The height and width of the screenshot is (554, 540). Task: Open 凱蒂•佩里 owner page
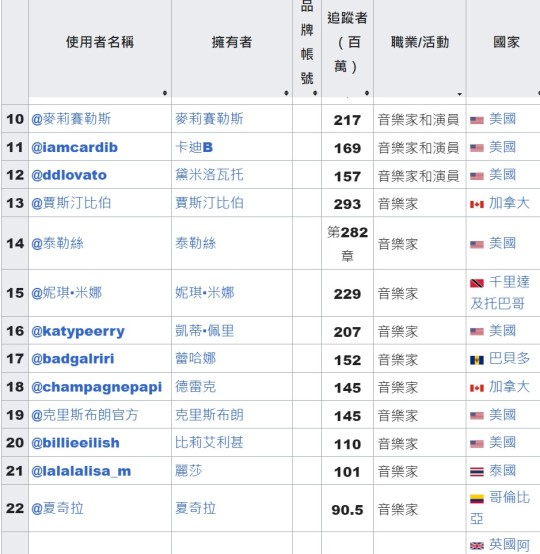tap(205, 331)
